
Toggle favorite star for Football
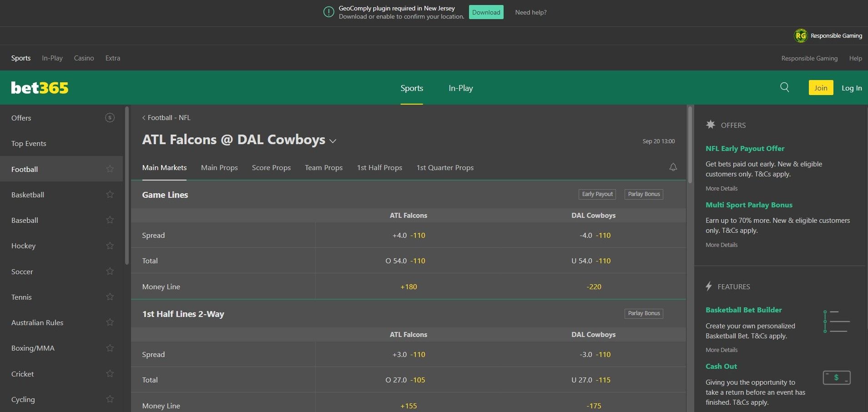pos(110,169)
